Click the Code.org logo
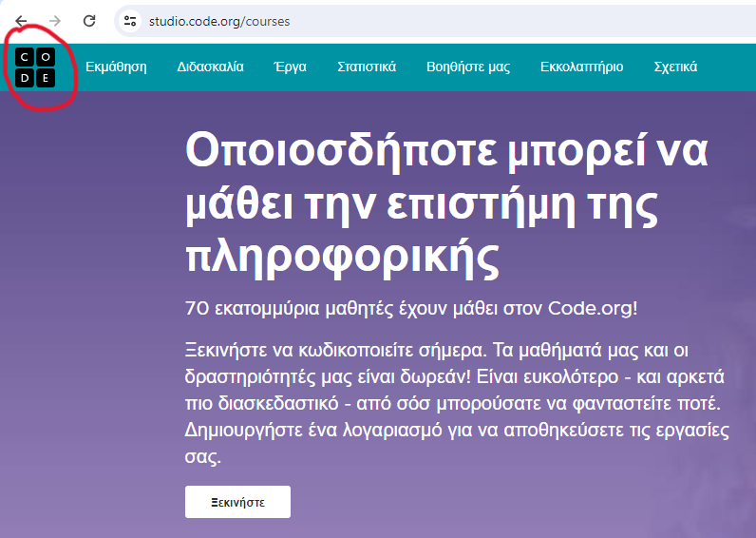Image resolution: width=756 pixels, height=538 pixels. [35, 67]
